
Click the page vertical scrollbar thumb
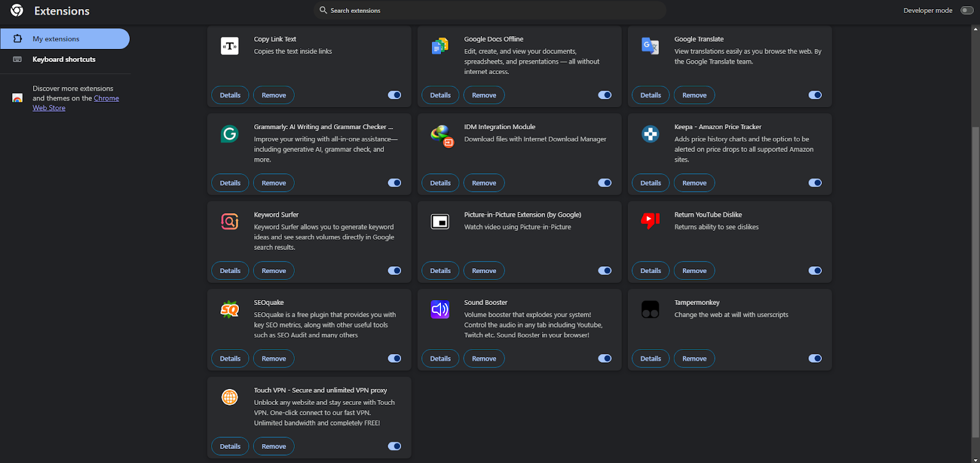[976, 282]
